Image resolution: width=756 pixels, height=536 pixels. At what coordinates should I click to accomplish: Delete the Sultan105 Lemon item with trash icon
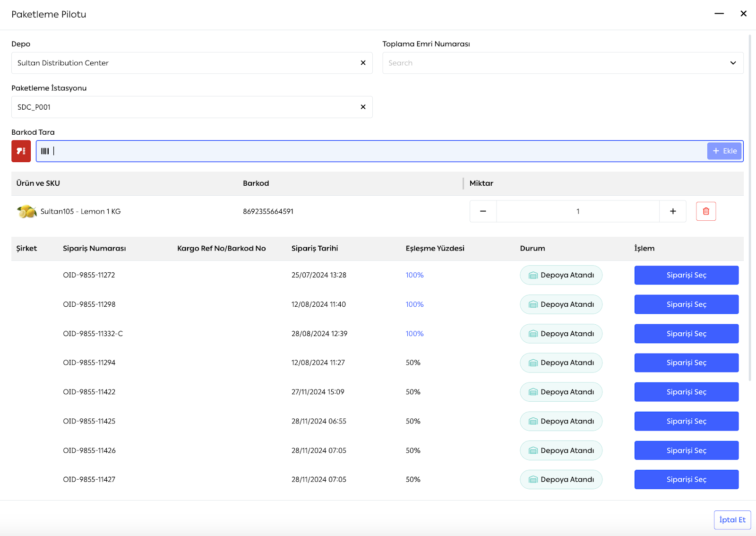pyautogui.click(x=706, y=211)
